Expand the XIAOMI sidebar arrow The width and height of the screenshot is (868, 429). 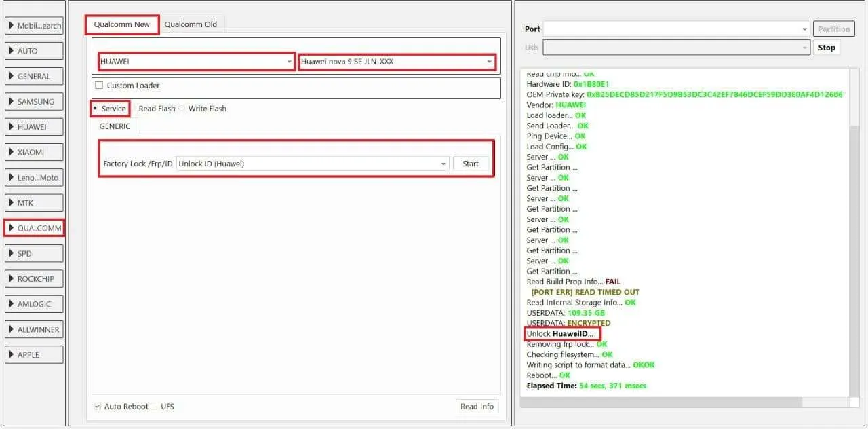12,153
